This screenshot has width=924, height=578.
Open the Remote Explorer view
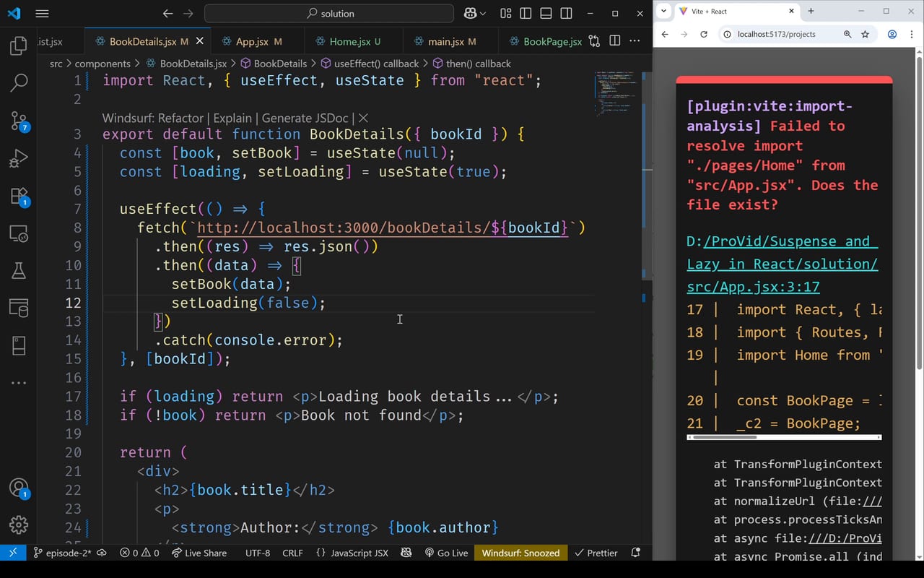[x=19, y=233]
